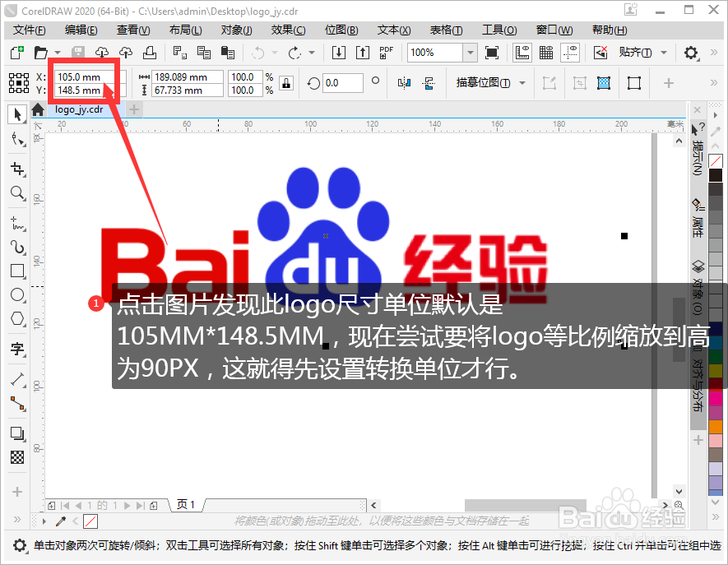Open the 属性 properties docker
This screenshot has height=565, width=728.
point(698,219)
